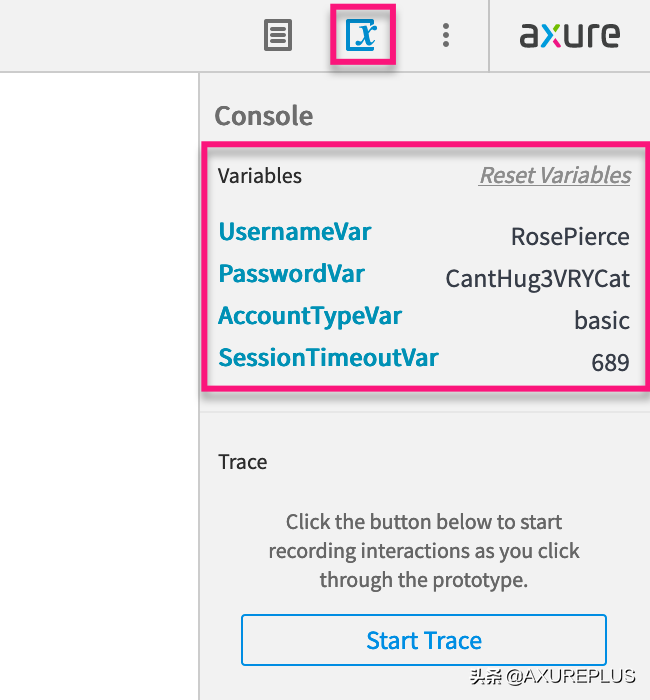This screenshot has height=700, width=650.
Task: Click Reset Variables link
Action: 555,176
